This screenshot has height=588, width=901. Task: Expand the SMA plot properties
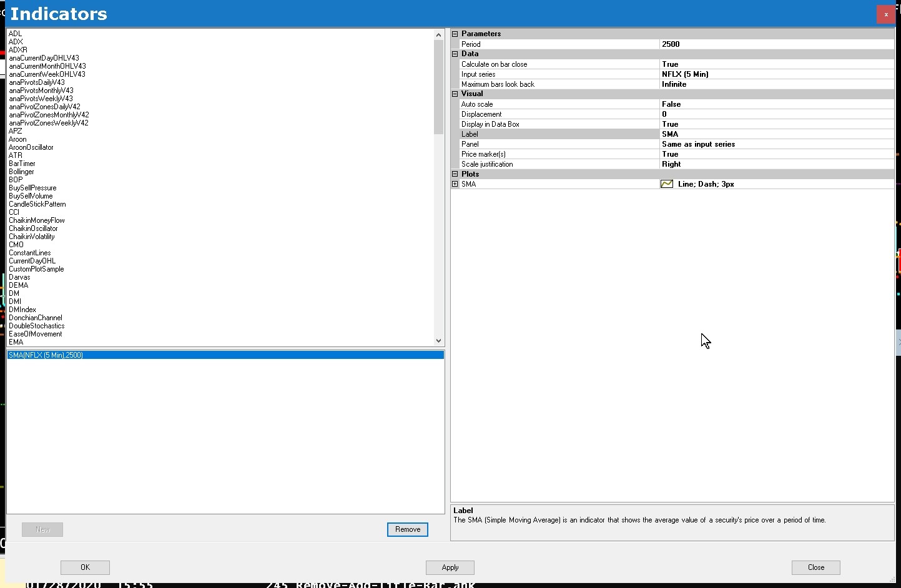[x=455, y=184]
